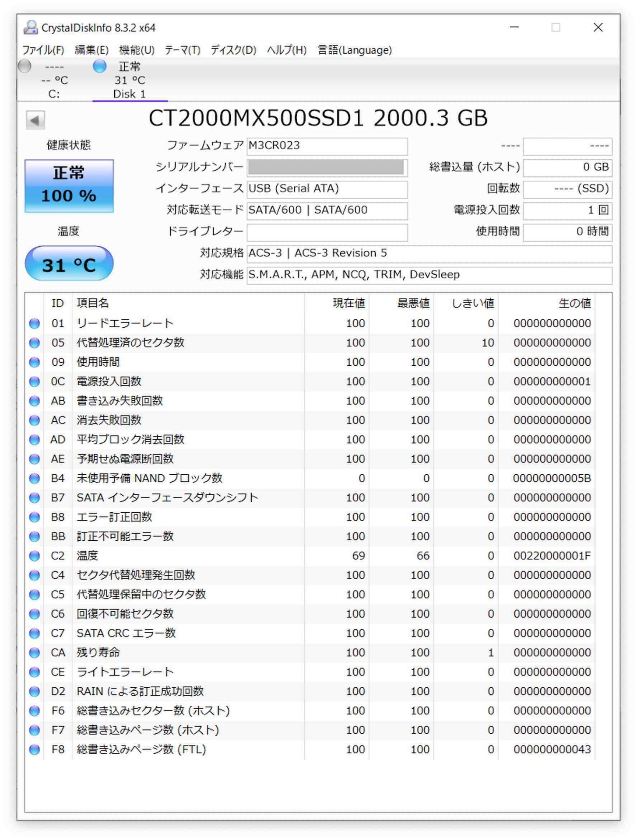The height and width of the screenshot is (840, 637).
Task: Click raw value 00220000001F in temperature row
Action: pos(552,556)
